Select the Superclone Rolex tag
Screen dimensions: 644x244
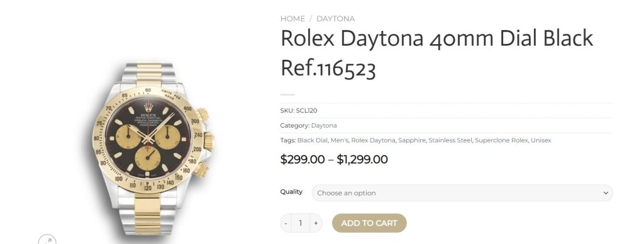tap(501, 140)
